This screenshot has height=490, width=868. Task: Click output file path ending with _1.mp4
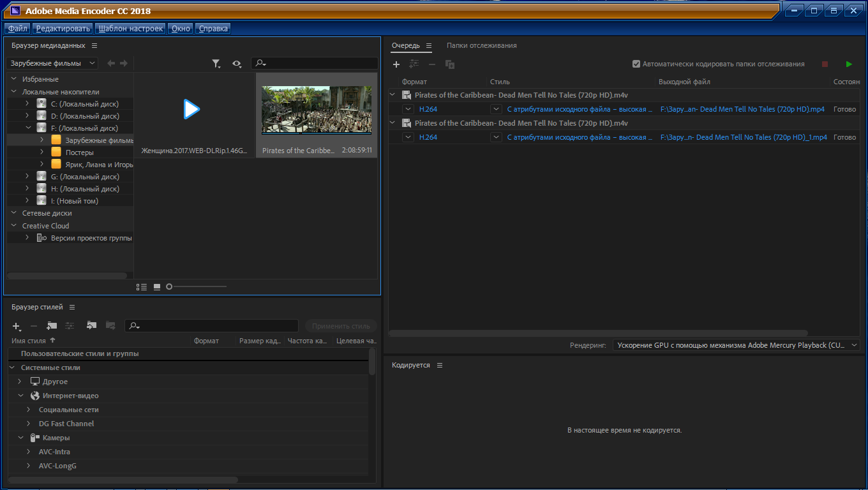(744, 137)
